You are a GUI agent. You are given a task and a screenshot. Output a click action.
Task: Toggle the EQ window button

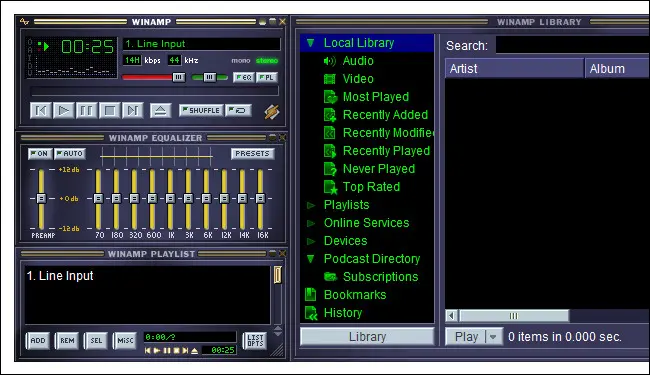coord(244,77)
